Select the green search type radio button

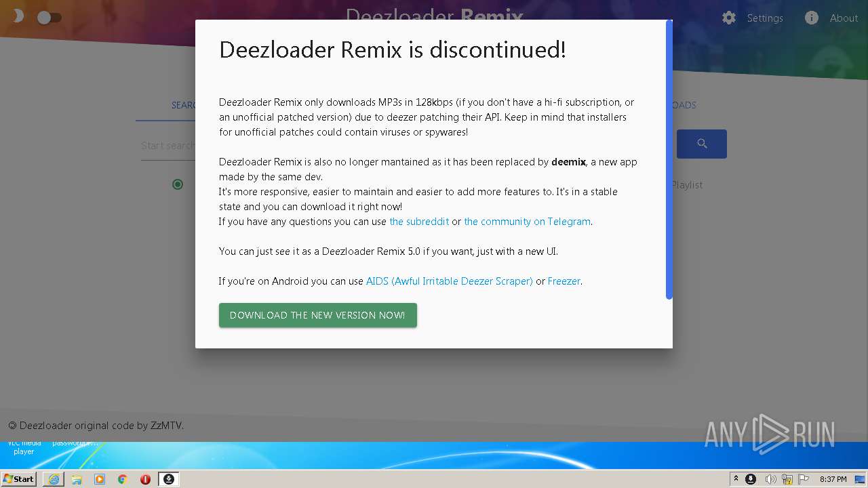[178, 184]
